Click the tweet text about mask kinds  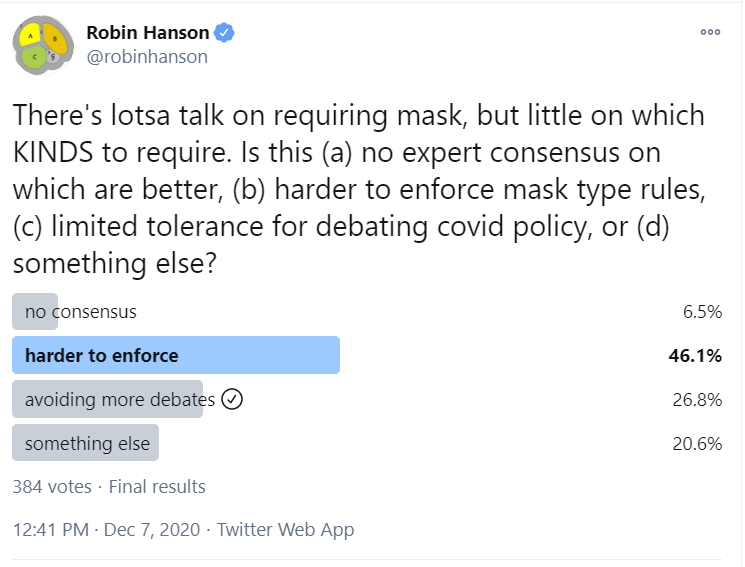tap(359, 189)
